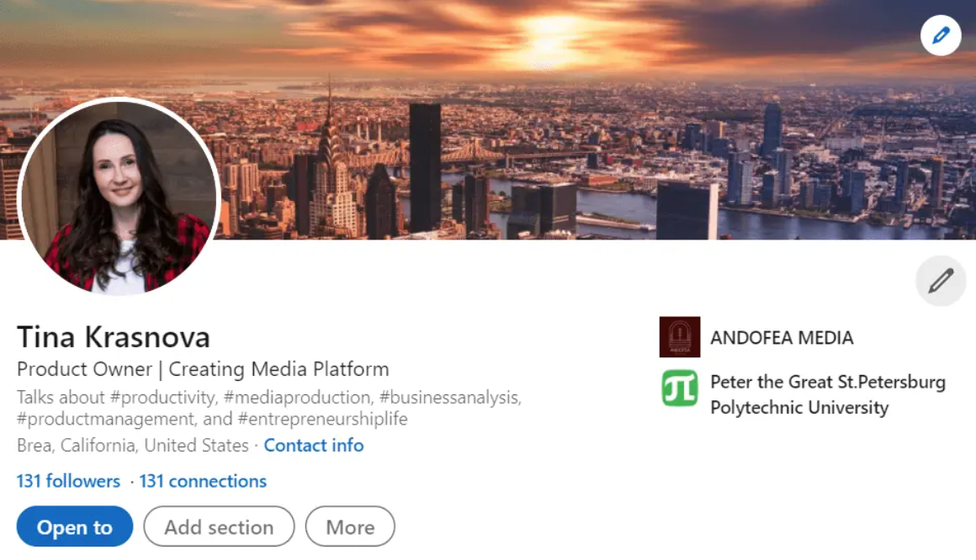This screenshot has height=560, width=976.
Task: View the 131 connections link
Action: click(x=203, y=481)
